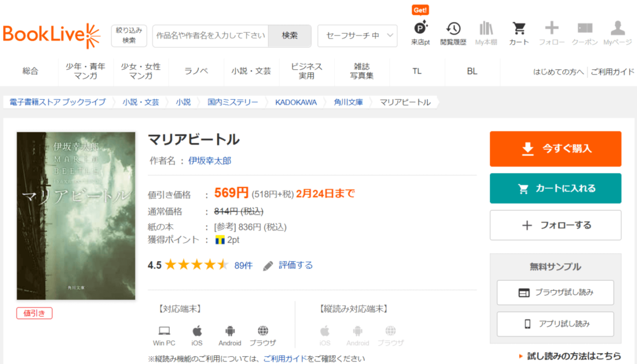The width and height of the screenshot is (637, 364).
Task: Open the 89件 reviews link
Action: click(x=243, y=266)
